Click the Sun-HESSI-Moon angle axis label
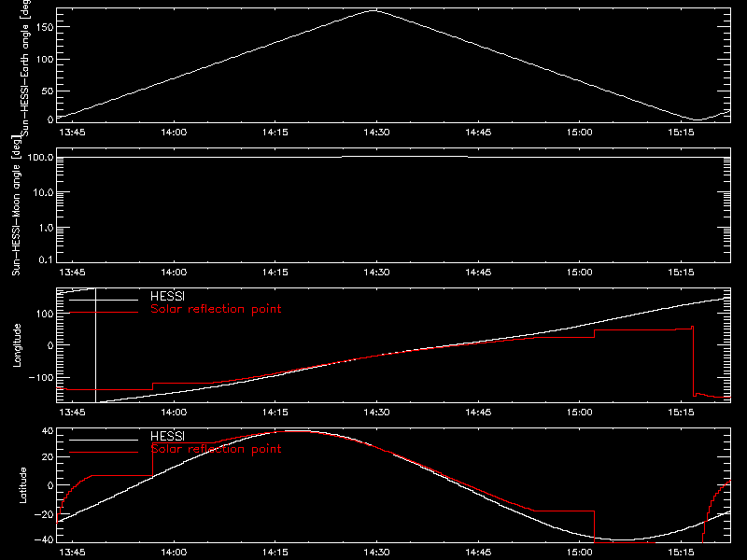The image size is (747, 560). click(16, 206)
